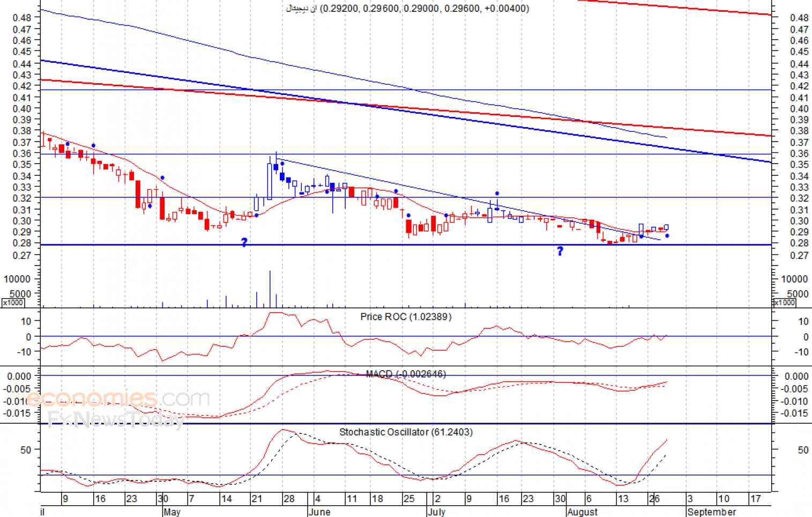Click the 50 stochastic level on right axis
Image resolution: width=812 pixels, height=517 pixels.
coord(803,450)
